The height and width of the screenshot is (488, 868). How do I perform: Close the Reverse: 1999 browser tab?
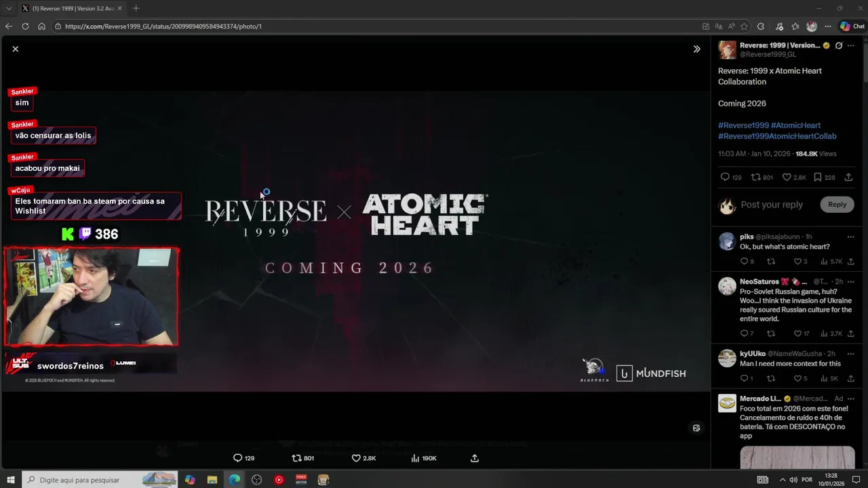[120, 8]
